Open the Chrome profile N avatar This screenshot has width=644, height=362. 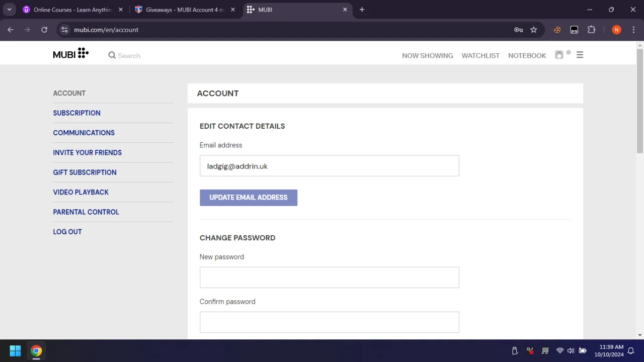coord(616,30)
